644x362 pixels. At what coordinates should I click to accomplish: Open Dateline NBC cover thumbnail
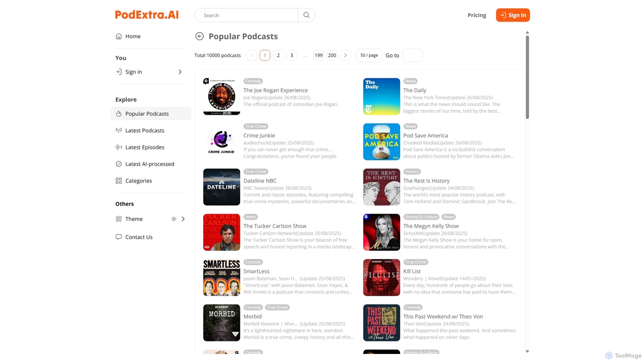click(222, 187)
